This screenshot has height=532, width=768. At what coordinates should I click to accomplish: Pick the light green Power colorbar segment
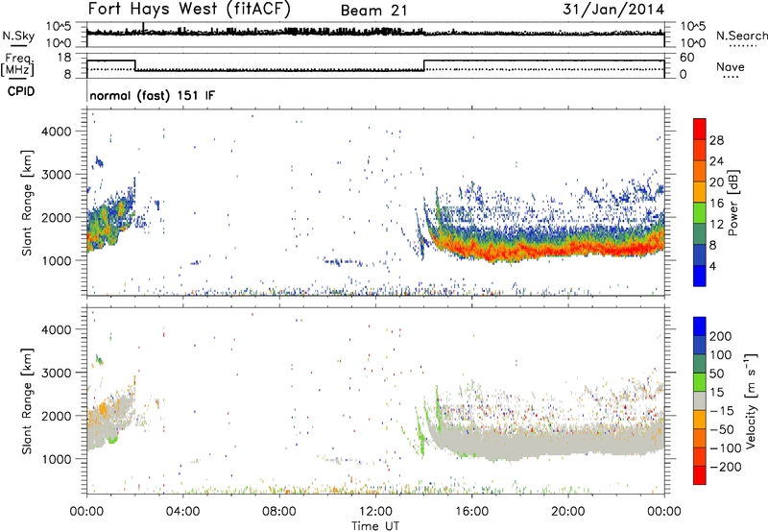click(700, 213)
